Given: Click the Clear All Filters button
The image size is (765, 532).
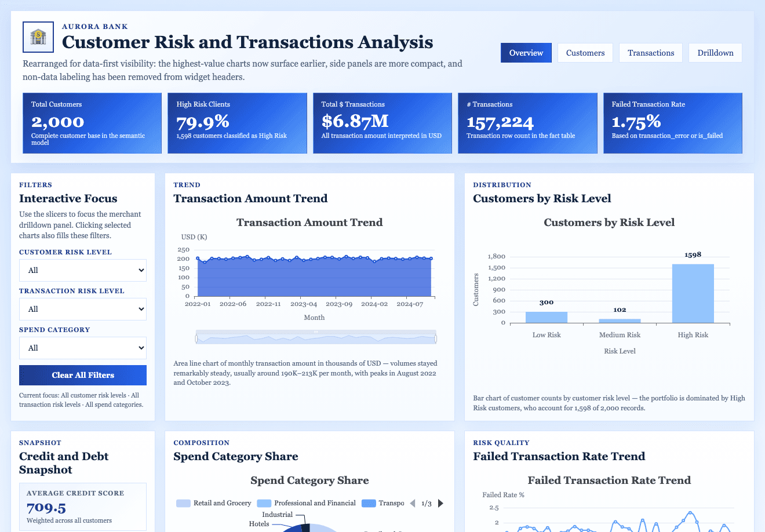Looking at the screenshot, I should 83,375.
